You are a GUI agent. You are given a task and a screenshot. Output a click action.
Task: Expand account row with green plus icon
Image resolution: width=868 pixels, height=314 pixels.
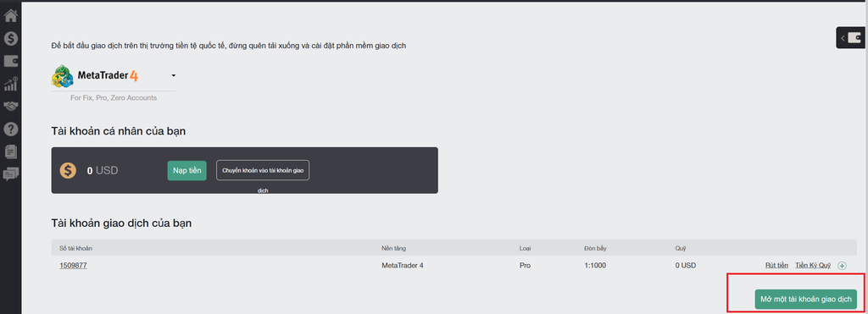842,266
